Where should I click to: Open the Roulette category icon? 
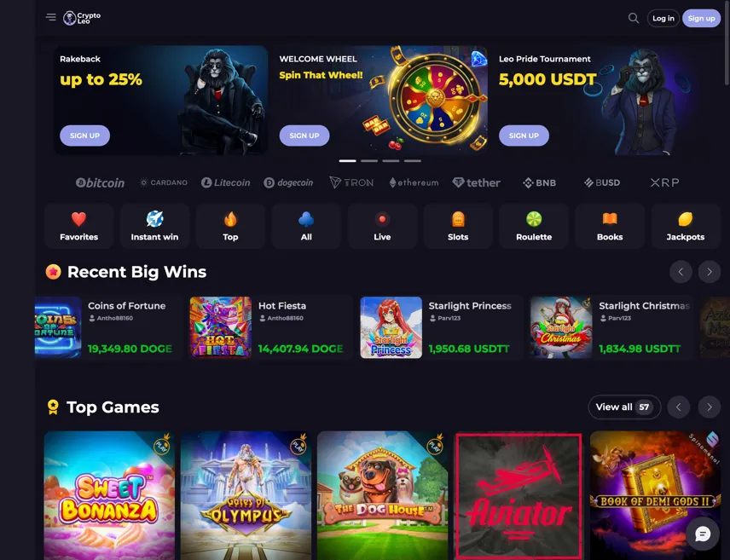pyautogui.click(x=534, y=226)
